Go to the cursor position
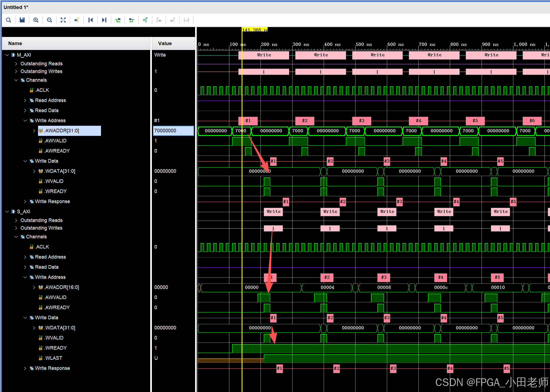 coord(77,20)
